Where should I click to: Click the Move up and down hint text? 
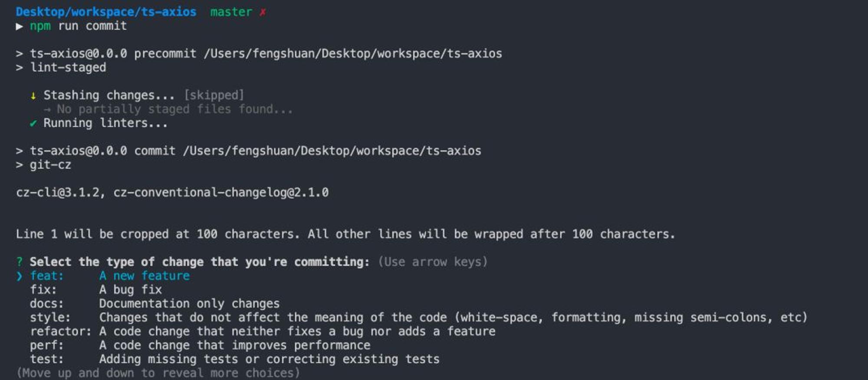(x=158, y=373)
